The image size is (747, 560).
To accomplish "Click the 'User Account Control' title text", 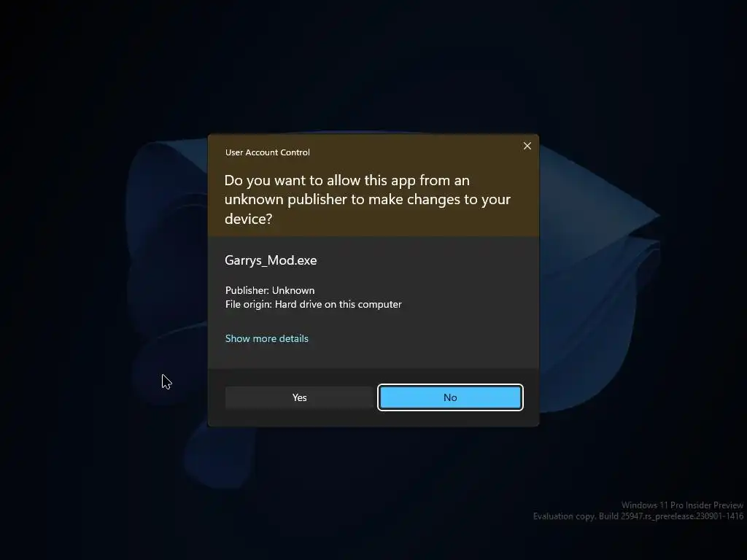I will (267, 152).
